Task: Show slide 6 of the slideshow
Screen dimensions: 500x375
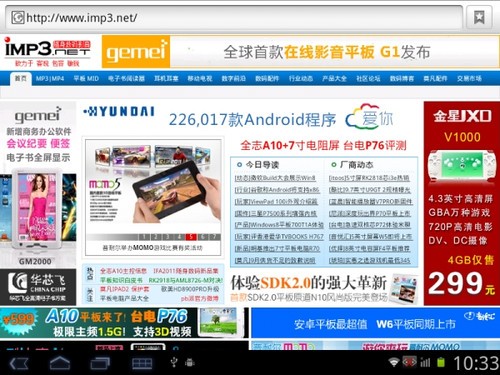Action: (x=203, y=237)
